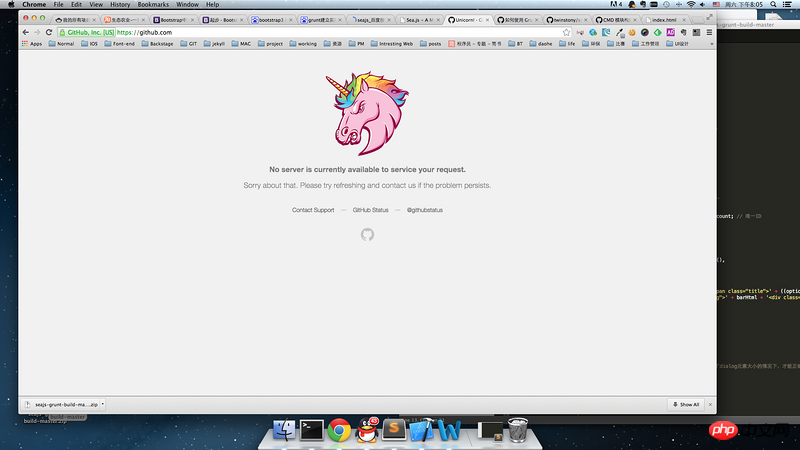Viewport: 800px width, 450px height.
Task: Follow the GitHub Status link
Action: click(x=370, y=210)
